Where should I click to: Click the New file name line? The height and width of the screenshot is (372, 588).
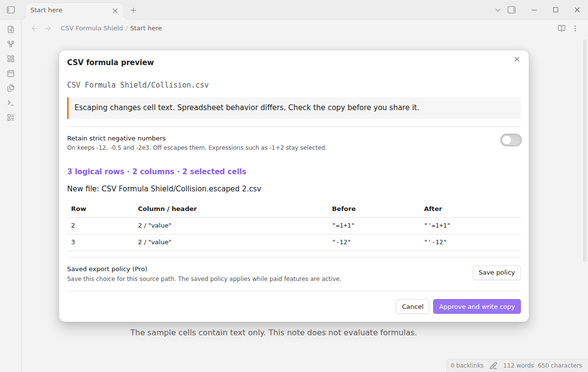164,188
